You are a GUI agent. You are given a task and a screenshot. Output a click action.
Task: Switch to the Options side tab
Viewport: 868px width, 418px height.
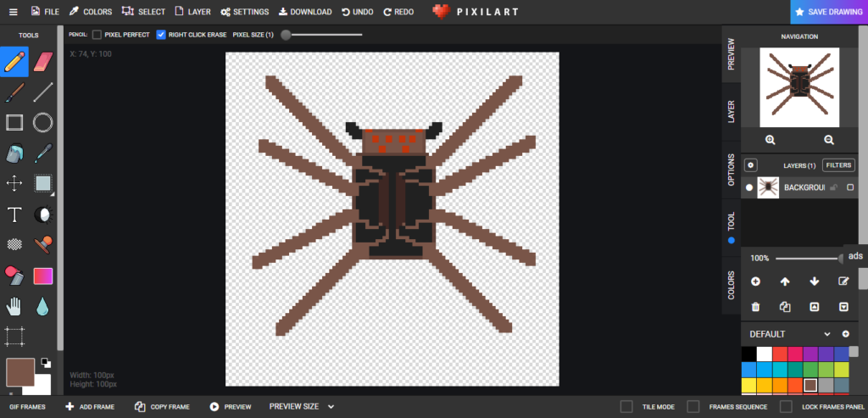(731, 170)
